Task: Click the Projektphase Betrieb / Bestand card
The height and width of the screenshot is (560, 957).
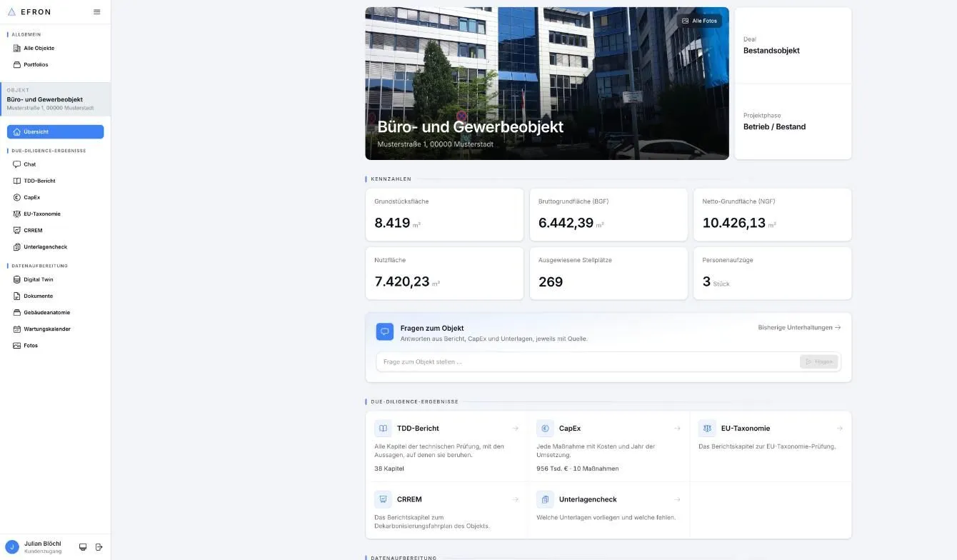Action: click(x=793, y=121)
